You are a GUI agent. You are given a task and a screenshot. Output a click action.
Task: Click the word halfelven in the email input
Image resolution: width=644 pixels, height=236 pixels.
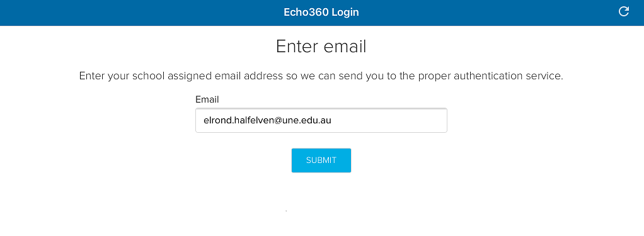coord(250,120)
